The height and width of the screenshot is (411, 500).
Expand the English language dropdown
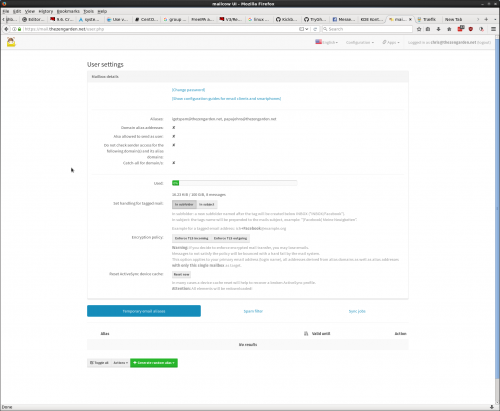[327, 42]
